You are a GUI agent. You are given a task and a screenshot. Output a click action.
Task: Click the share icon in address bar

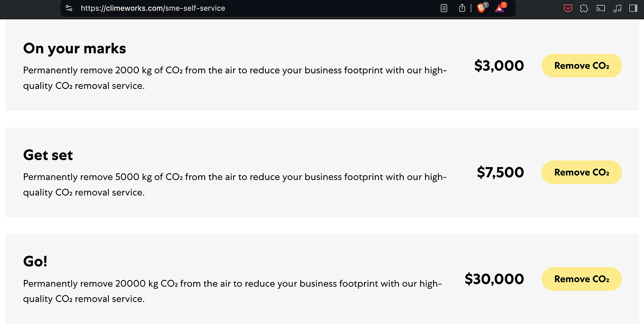pyautogui.click(x=462, y=8)
